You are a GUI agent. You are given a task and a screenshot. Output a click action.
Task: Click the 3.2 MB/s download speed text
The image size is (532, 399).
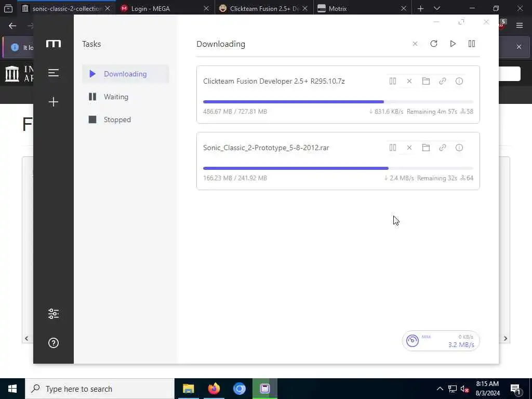coord(461,345)
